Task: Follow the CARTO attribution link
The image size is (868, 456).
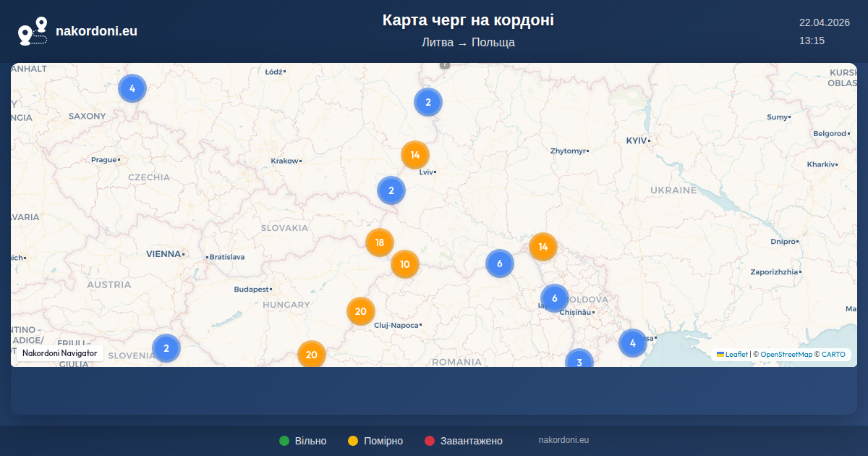Action: 833,355
